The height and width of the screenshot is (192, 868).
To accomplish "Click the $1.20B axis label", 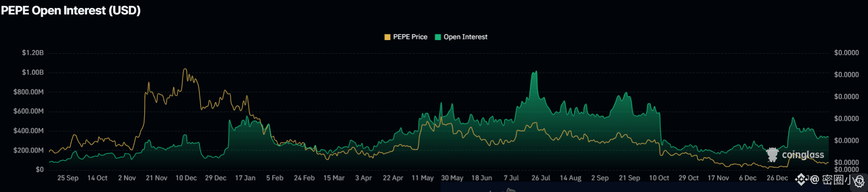I will [x=33, y=53].
